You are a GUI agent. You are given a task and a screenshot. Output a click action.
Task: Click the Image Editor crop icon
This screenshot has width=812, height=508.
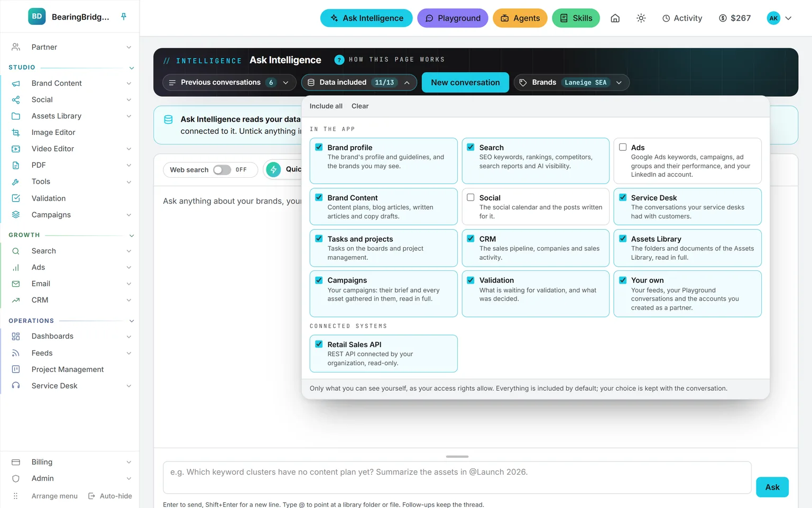tap(16, 132)
